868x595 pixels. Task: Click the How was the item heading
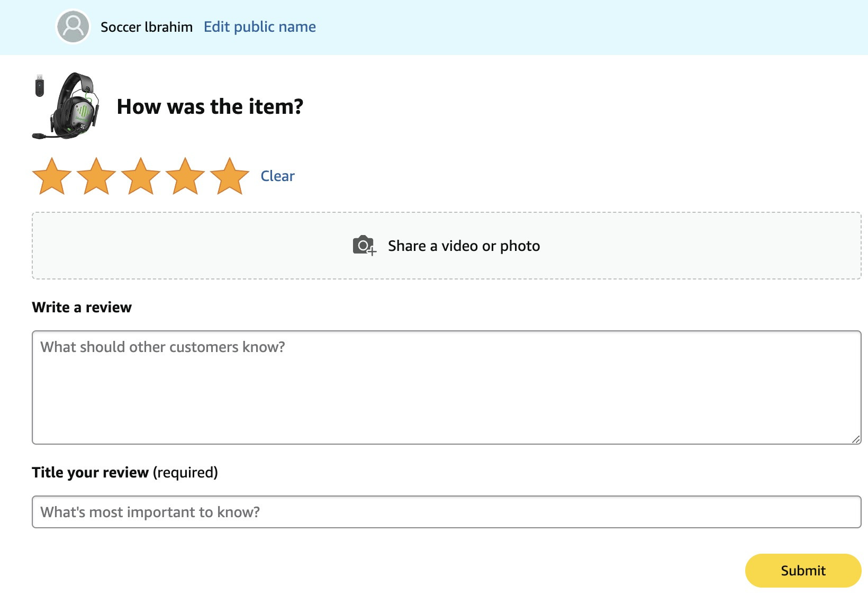click(x=210, y=106)
